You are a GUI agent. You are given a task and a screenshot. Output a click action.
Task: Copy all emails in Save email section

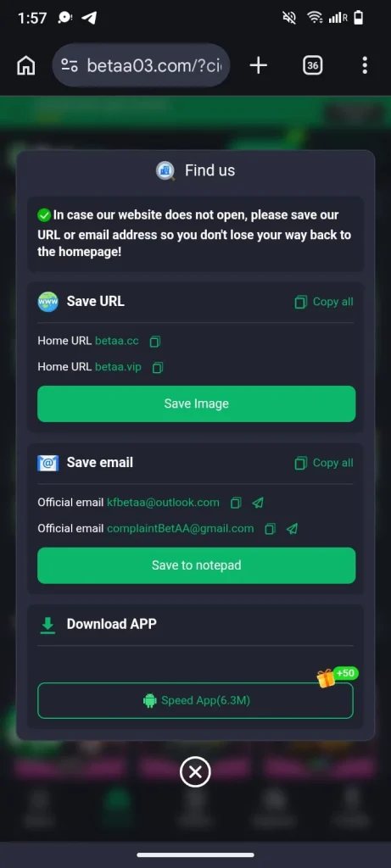[324, 463]
